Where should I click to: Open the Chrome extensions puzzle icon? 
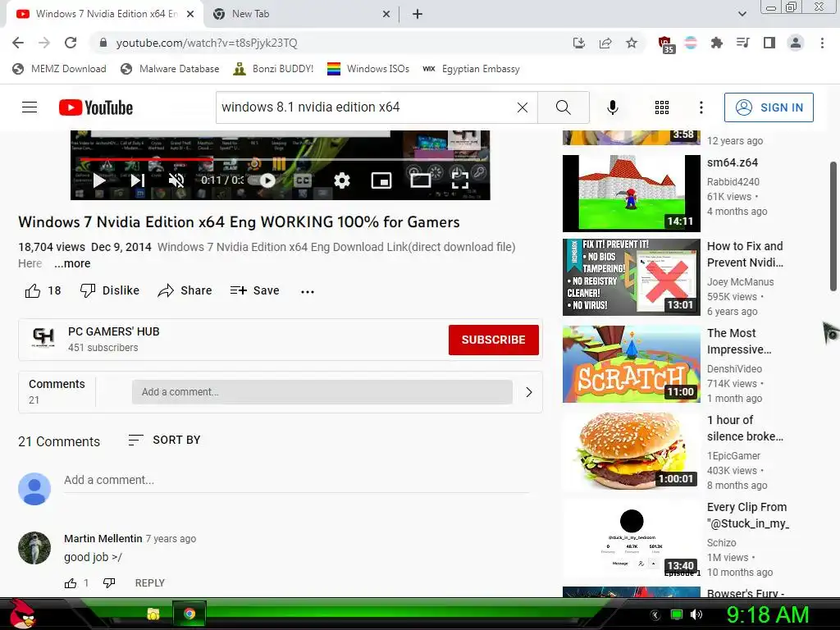pos(716,43)
